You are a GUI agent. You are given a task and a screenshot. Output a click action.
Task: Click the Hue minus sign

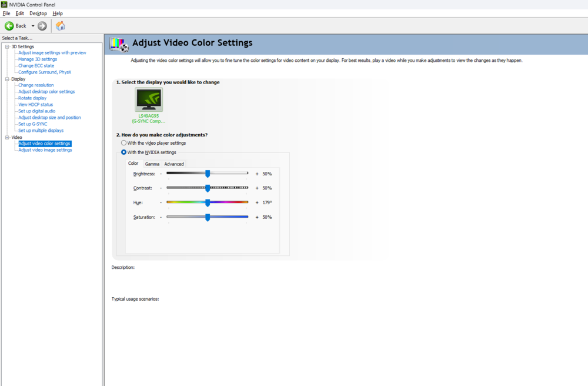coord(161,202)
